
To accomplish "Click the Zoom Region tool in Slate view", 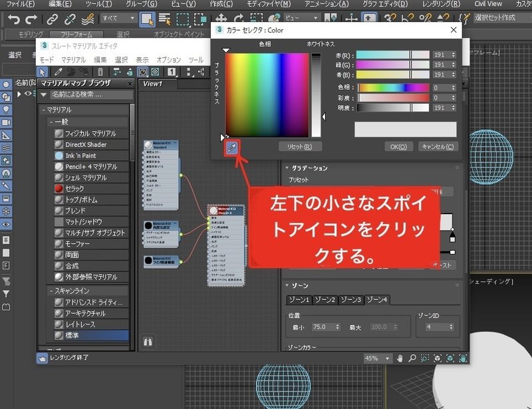I will click(x=425, y=358).
